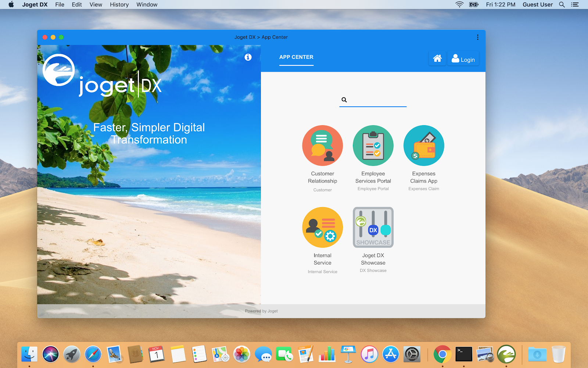Click the Joget DX dock icon
The image size is (588, 368).
tap(506, 354)
